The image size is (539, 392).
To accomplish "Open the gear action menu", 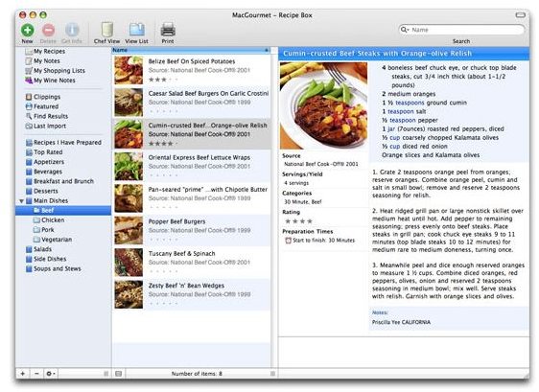I will pos(50,374).
